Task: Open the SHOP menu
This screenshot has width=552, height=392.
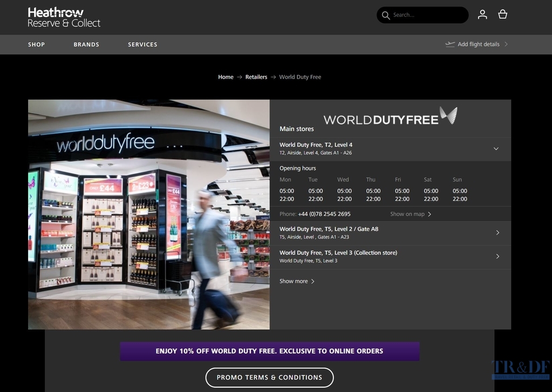Action: point(37,44)
